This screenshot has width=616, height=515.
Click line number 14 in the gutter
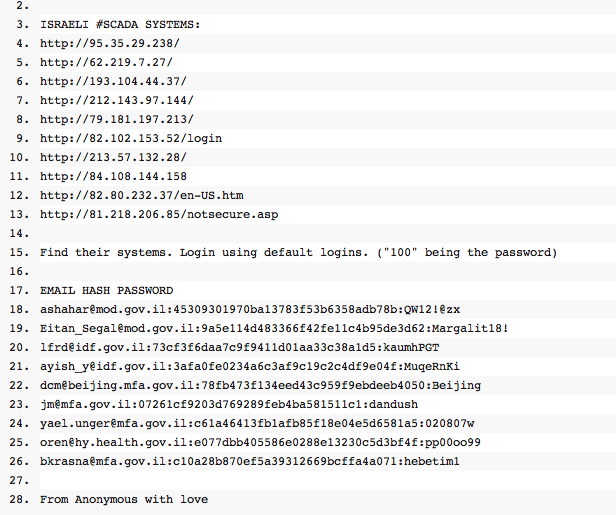tap(20, 233)
